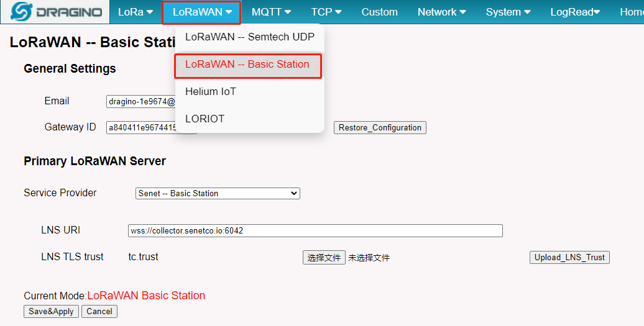Screen dimensions: 644x326
Task: Open the LoRaWAN menu in navbar
Action: click(x=201, y=12)
